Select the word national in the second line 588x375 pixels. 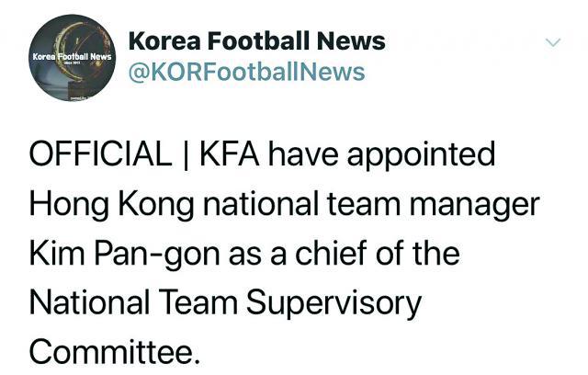pyautogui.click(x=261, y=204)
